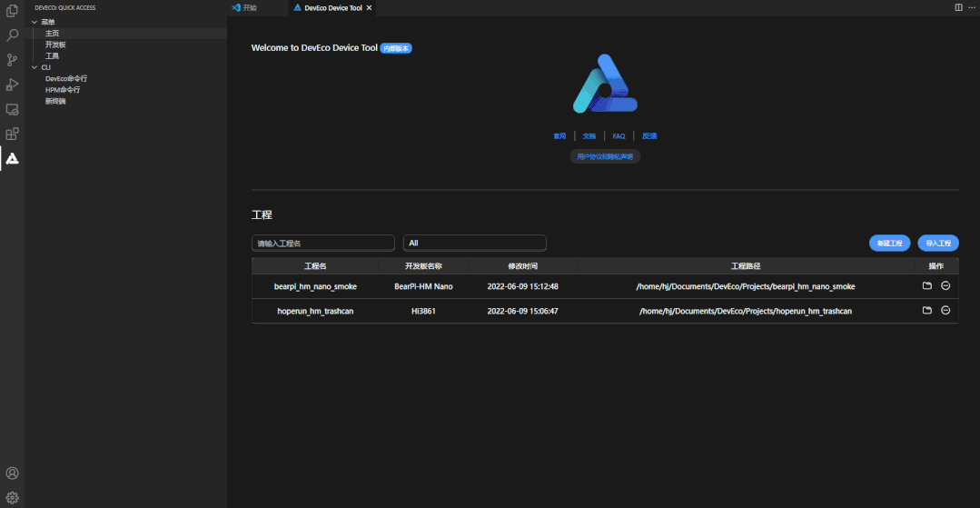This screenshot has height=508, width=980.
Task: Open the editor more actions menu
Action: pos(972,7)
